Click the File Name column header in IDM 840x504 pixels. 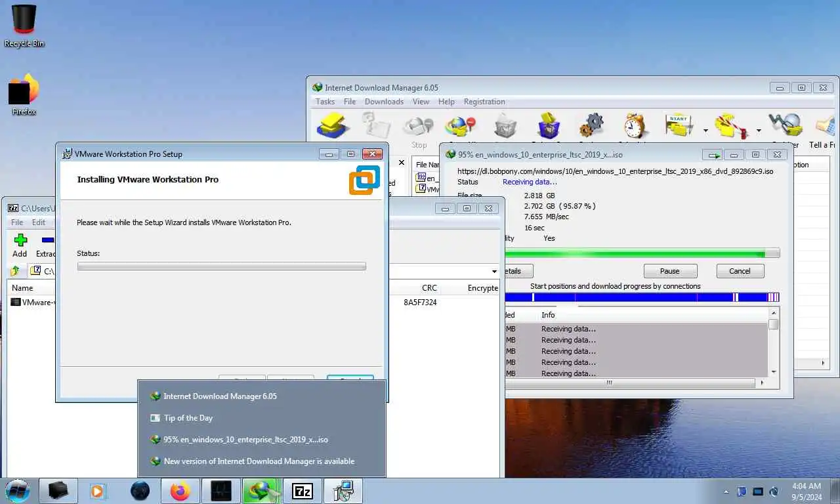pyautogui.click(x=427, y=165)
